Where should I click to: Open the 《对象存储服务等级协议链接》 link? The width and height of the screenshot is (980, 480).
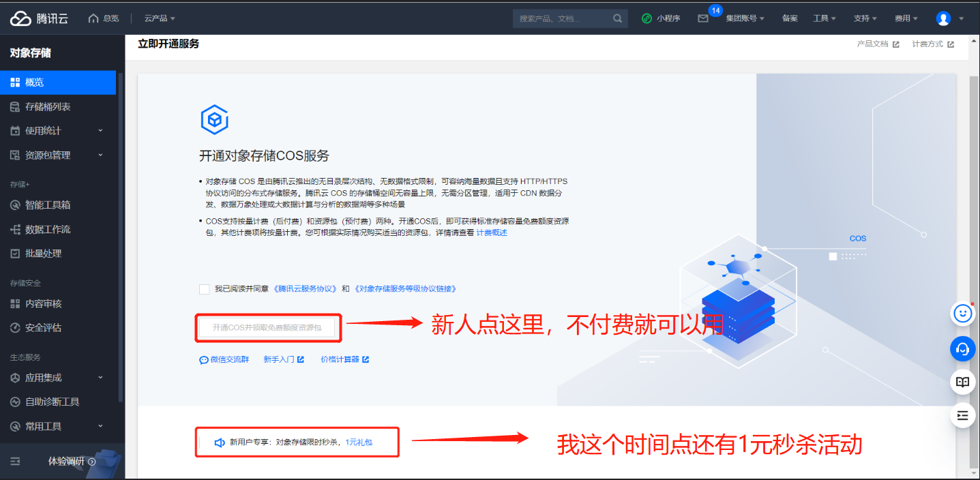coord(406,289)
